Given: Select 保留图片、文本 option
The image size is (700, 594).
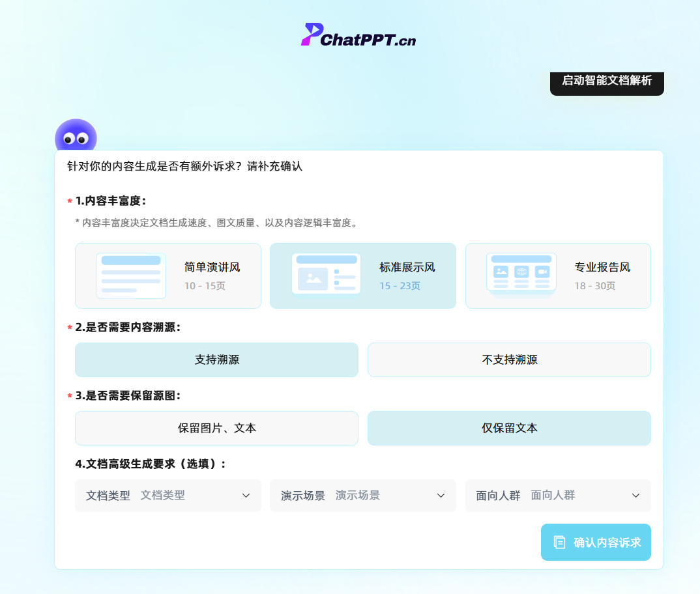Looking at the screenshot, I should point(216,428).
